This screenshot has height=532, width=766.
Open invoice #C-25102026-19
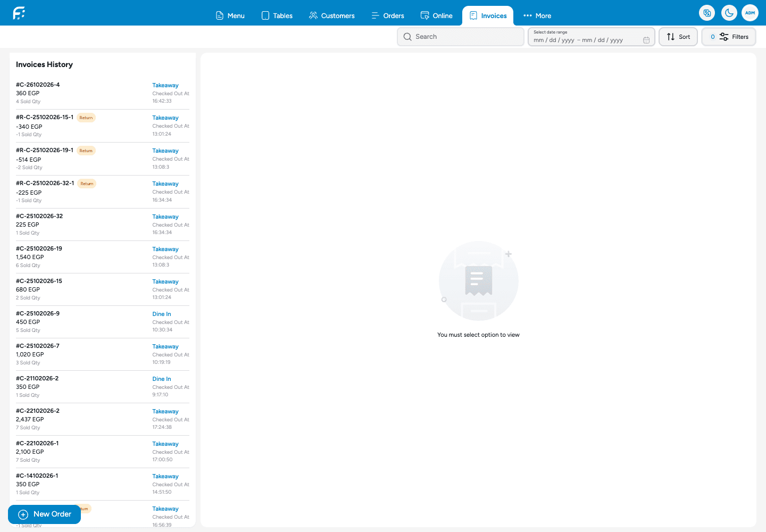pyautogui.click(x=103, y=257)
